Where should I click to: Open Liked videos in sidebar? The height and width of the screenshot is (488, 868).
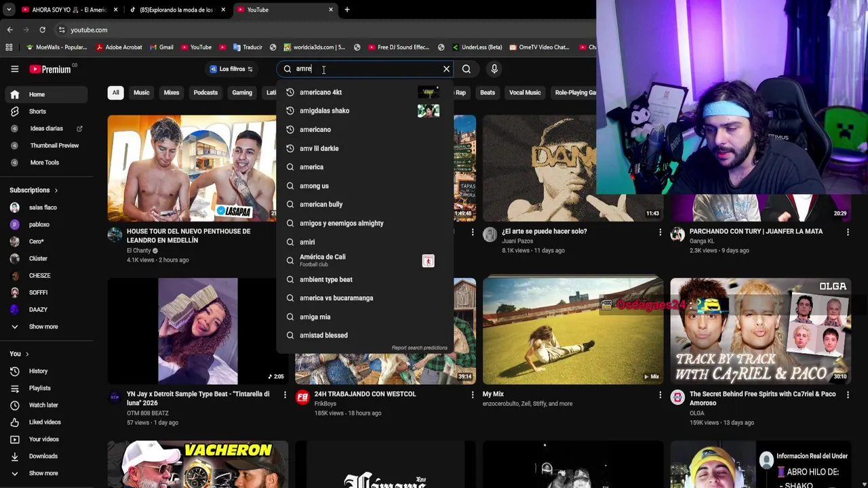[x=46, y=422]
